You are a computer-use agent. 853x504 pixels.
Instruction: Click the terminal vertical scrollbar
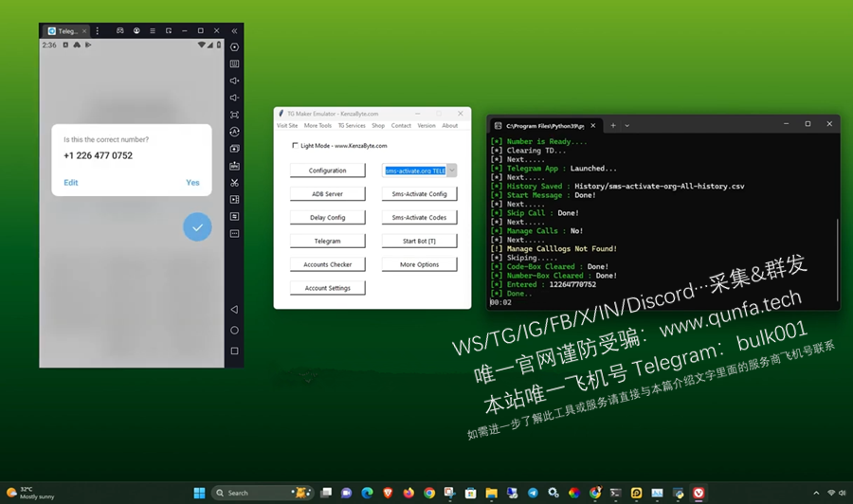pos(837,259)
